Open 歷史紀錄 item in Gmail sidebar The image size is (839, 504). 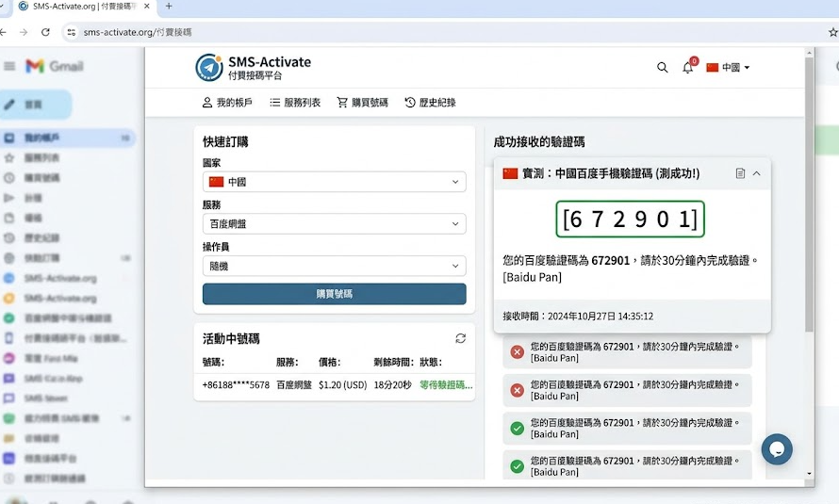(41, 237)
